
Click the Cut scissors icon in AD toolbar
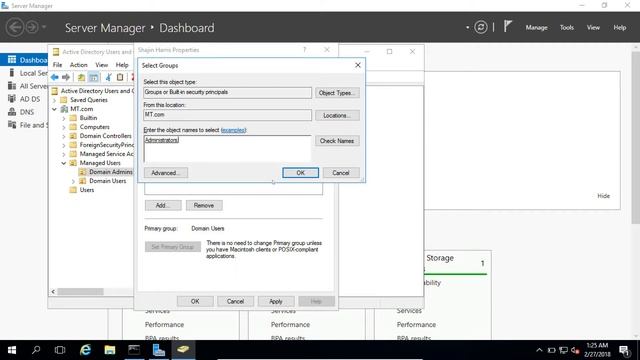click(108, 77)
